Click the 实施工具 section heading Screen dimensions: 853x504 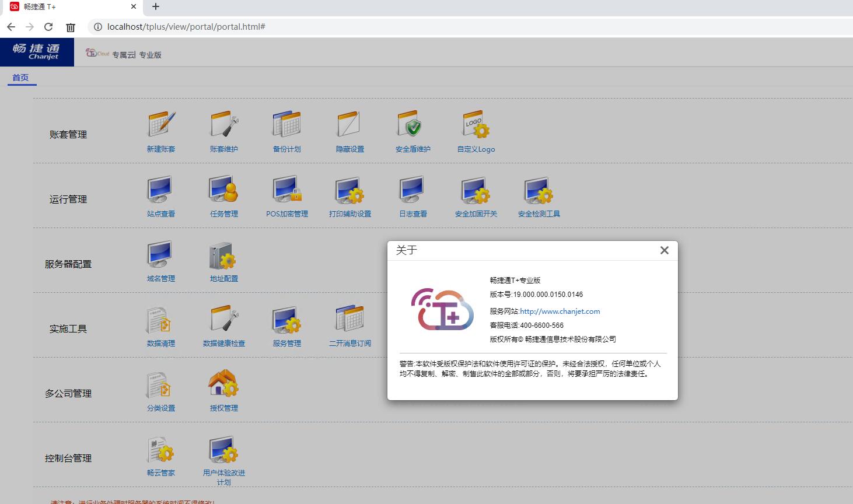coord(68,329)
